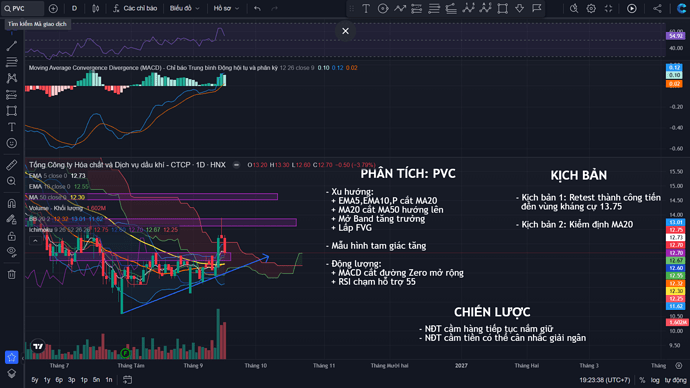Start bar replay playback
The image size is (690, 388).
click(631, 8)
